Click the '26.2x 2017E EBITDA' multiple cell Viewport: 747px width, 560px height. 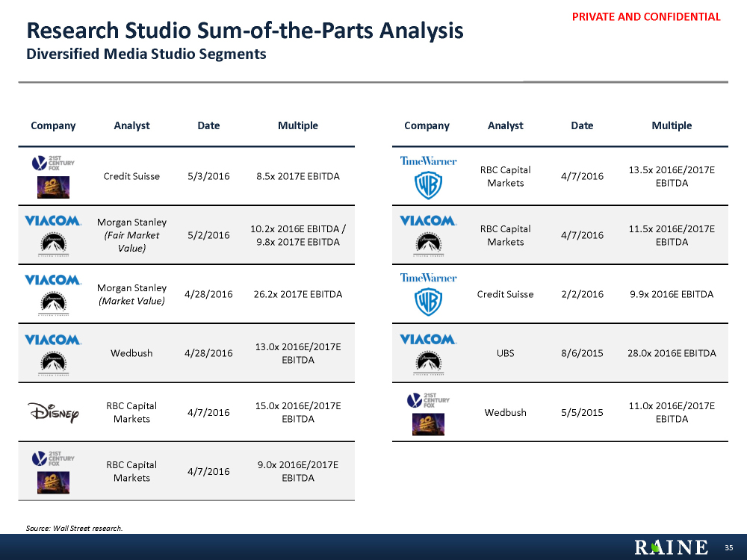298,294
